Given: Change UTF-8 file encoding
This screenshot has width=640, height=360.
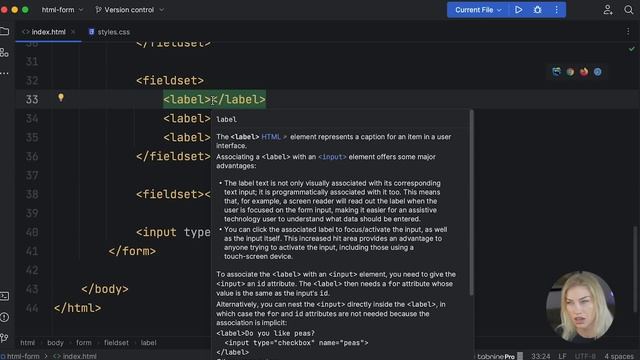Looking at the screenshot, I should [585, 356].
